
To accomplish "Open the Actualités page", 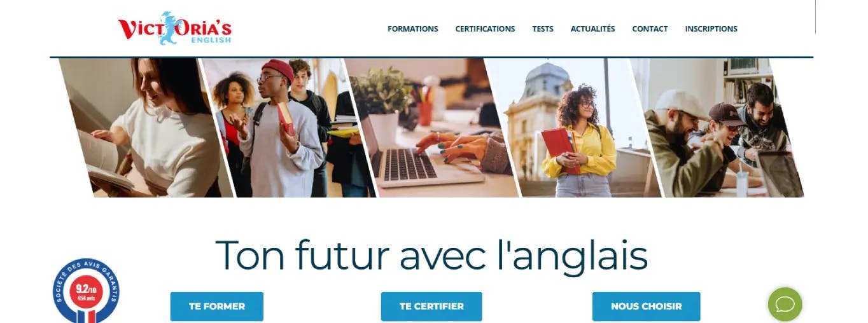I will click(592, 29).
